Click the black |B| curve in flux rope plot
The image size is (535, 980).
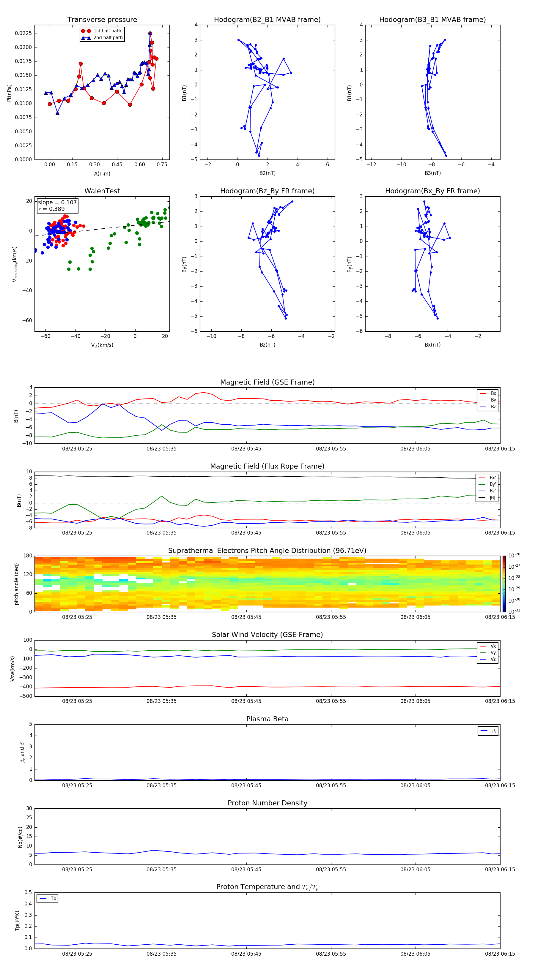tap(267, 477)
